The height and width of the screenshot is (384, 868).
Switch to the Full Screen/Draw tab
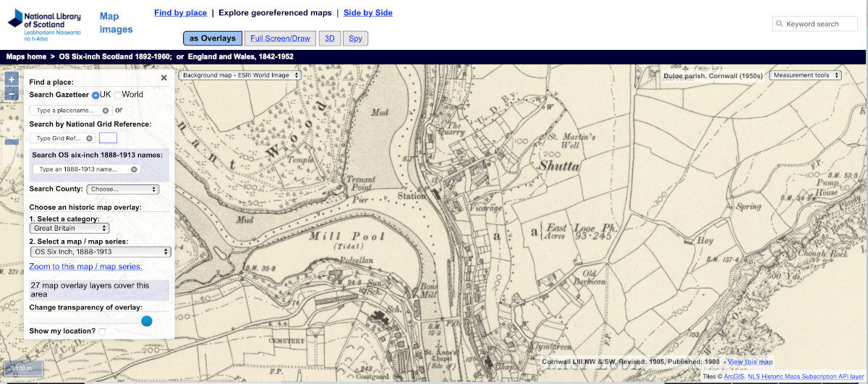pos(279,38)
